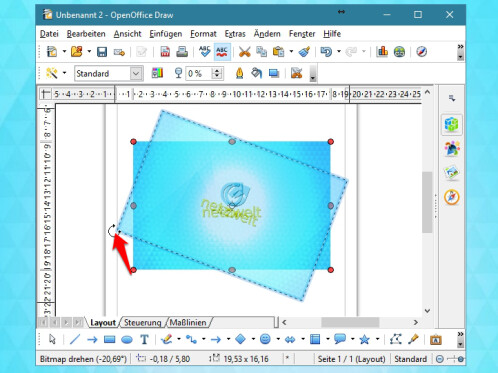This screenshot has width=498, height=373.
Task: Open the sidebar Navigator deck
Action: [452, 197]
